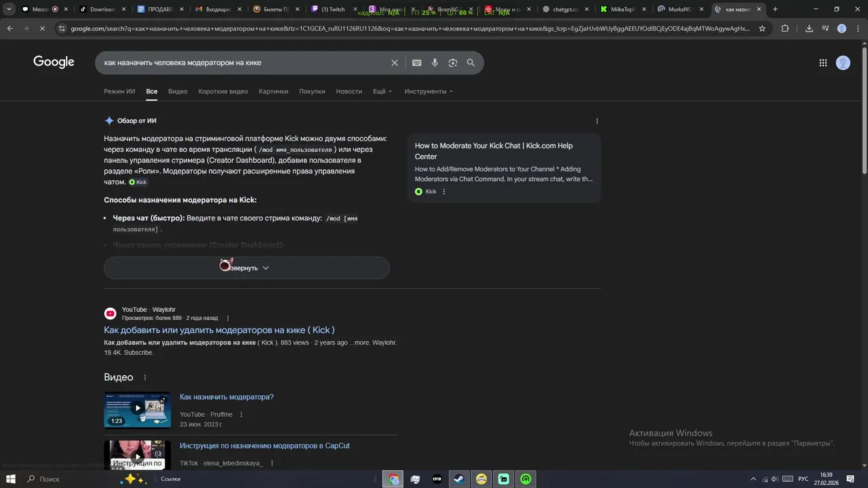Viewport: 868px width, 488px height.
Task: Switch to the Twitch browser tab
Action: 333,9
